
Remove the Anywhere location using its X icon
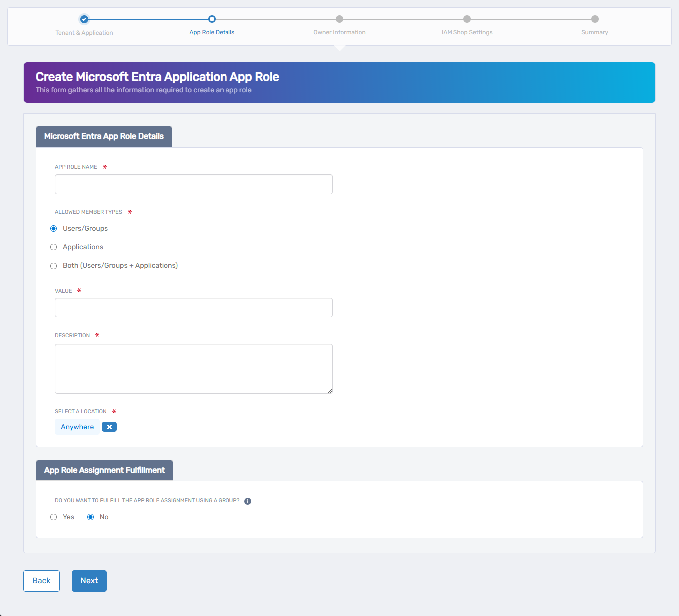click(x=109, y=427)
